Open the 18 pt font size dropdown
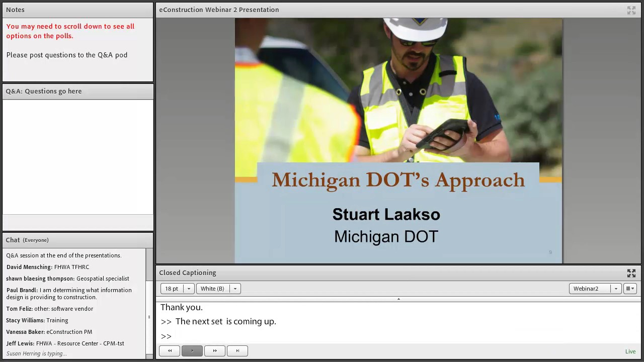This screenshot has height=362, width=644. point(177,289)
